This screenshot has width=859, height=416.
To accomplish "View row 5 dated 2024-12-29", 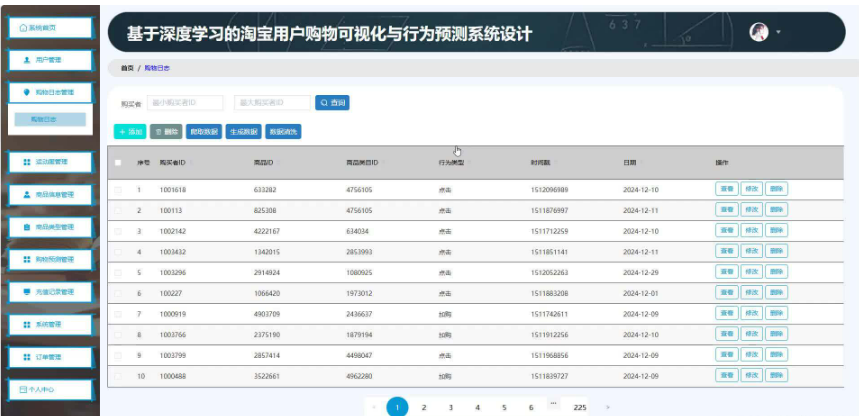I will [x=726, y=273].
